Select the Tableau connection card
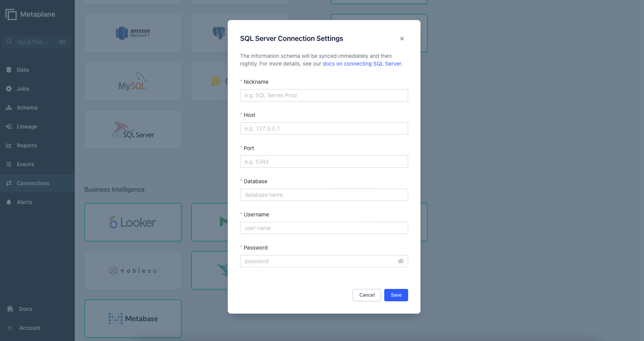The width and height of the screenshot is (644, 341). coord(133,270)
